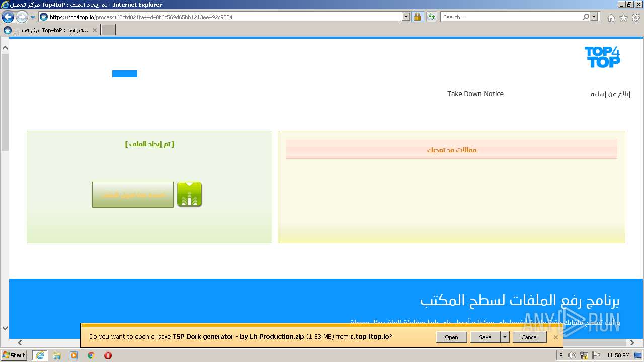Open a new blank tab
The image size is (644, 362).
(x=108, y=30)
